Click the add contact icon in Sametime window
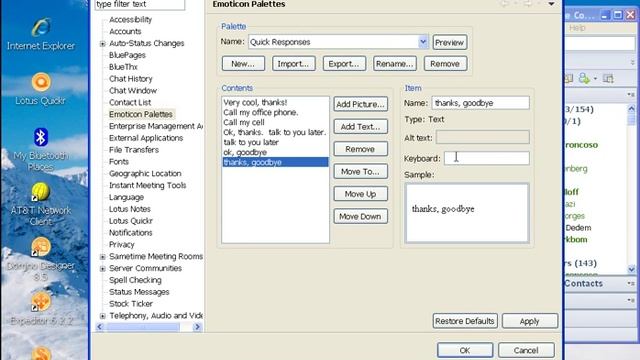Viewport: 640px width, 360px height. (584, 78)
